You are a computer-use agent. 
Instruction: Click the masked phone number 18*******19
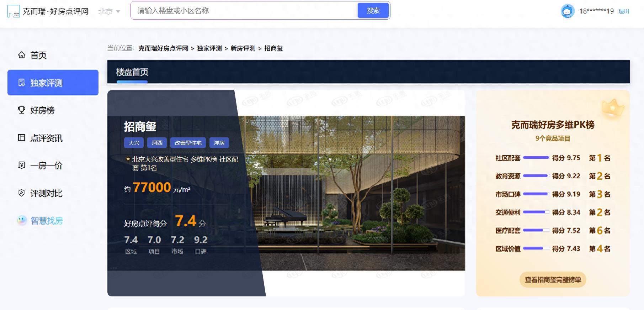(596, 11)
